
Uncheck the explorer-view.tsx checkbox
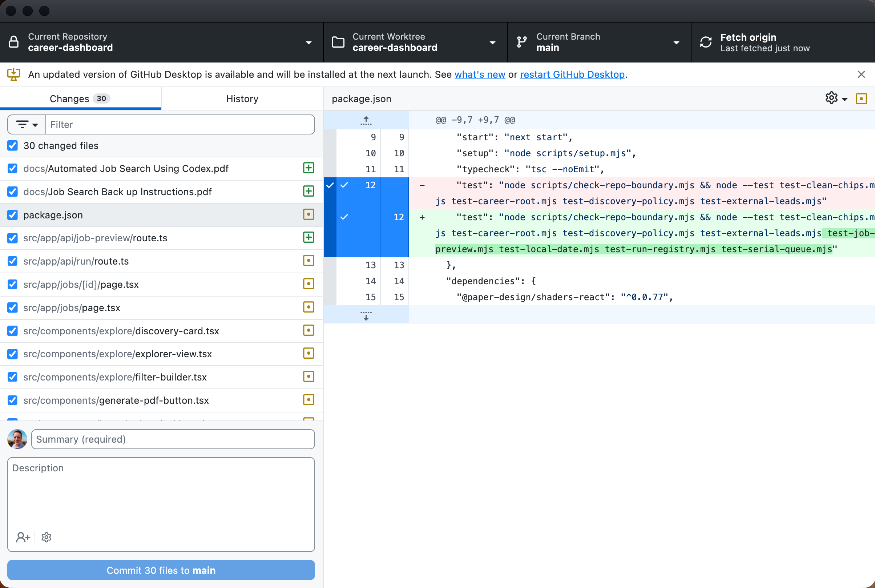pyautogui.click(x=12, y=354)
